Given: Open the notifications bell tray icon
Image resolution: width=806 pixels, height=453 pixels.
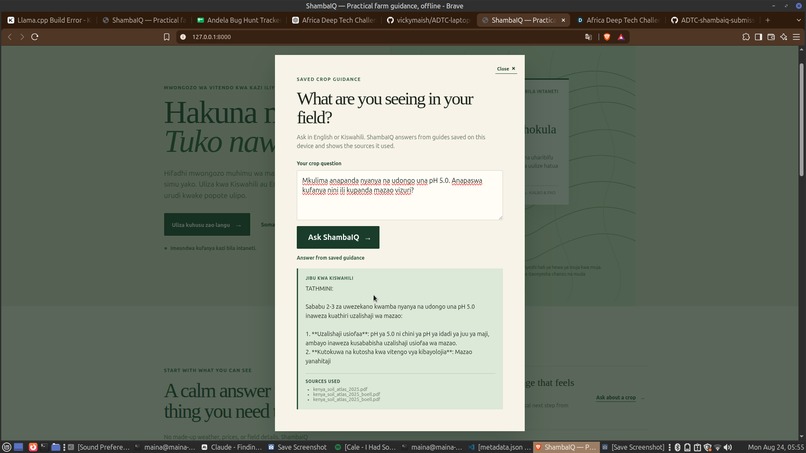Looking at the screenshot, I should 687,447.
